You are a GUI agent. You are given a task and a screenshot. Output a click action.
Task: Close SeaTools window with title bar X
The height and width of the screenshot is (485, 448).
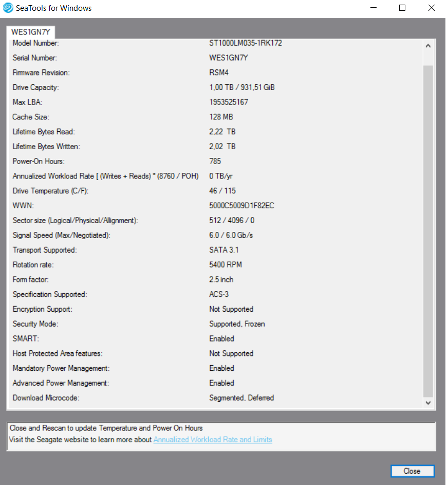point(432,8)
